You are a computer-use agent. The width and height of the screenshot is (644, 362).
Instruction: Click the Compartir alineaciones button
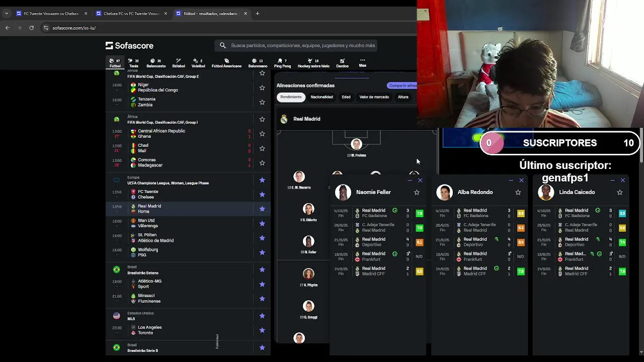point(403,85)
